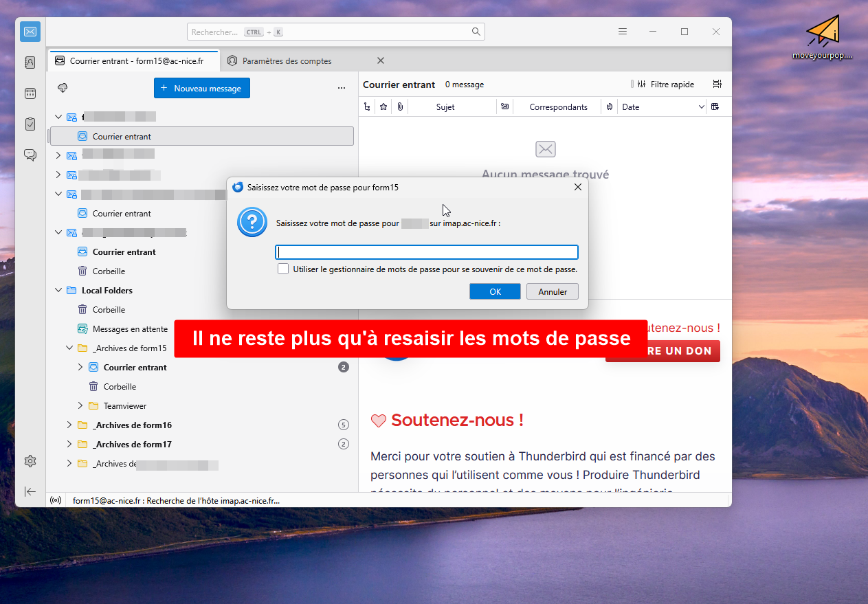Click Annuler to cancel password prompt
This screenshot has width=868, height=604.
(553, 291)
